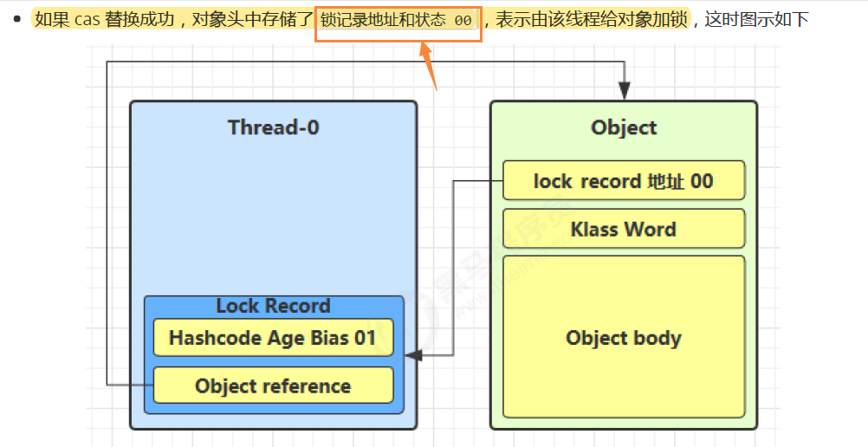
Task: Click the inline code '锁记录地址和状态 00'
Action: point(397,21)
